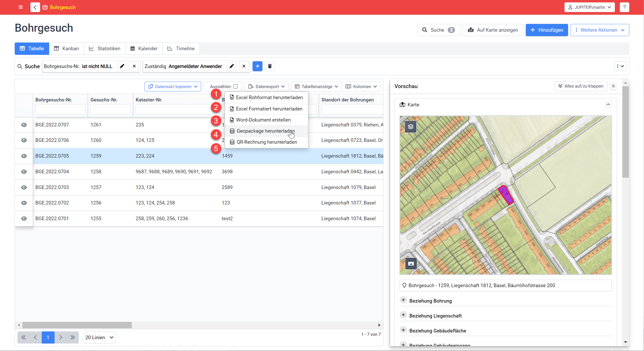Screen dimensions: 644x351
Task: Delete all filters with trash icon
Action: pyautogui.click(x=270, y=66)
